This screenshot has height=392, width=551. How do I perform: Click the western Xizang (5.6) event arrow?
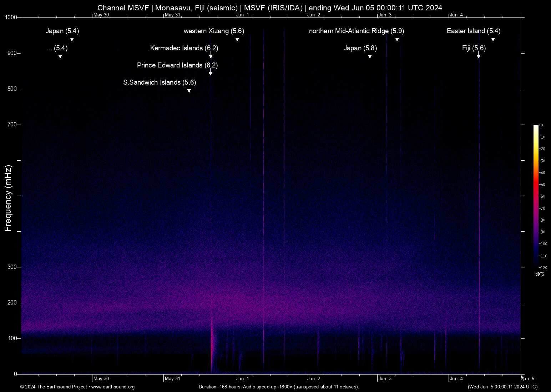click(237, 40)
